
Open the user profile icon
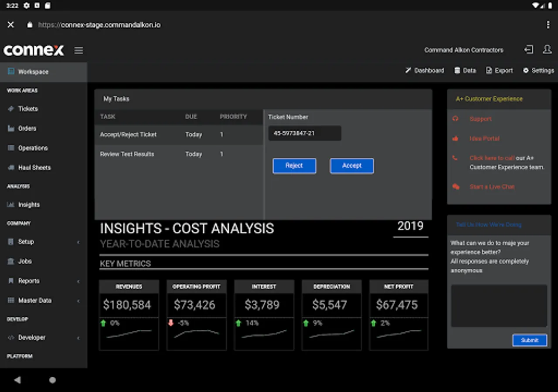(x=547, y=50)
